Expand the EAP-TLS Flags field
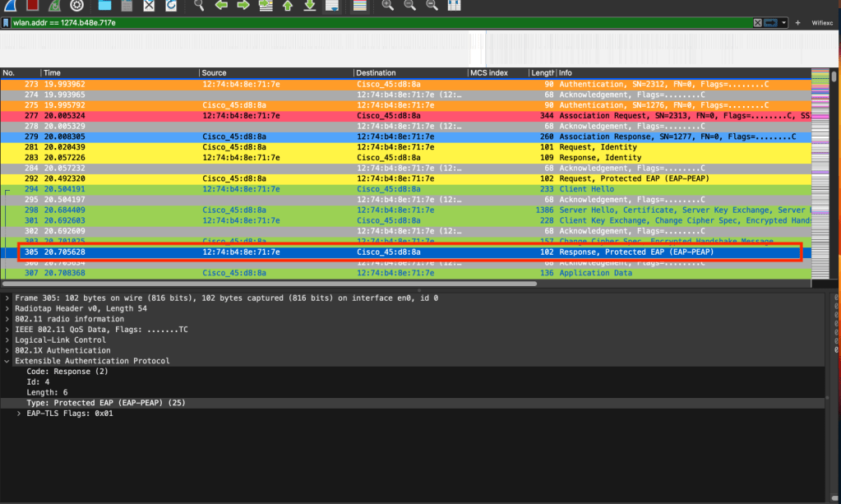Screen dimensions: 841x504 pos(19,414)
